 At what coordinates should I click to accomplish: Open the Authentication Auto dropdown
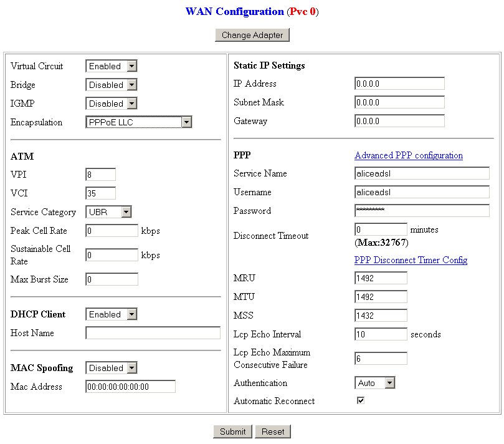point(375,383)
